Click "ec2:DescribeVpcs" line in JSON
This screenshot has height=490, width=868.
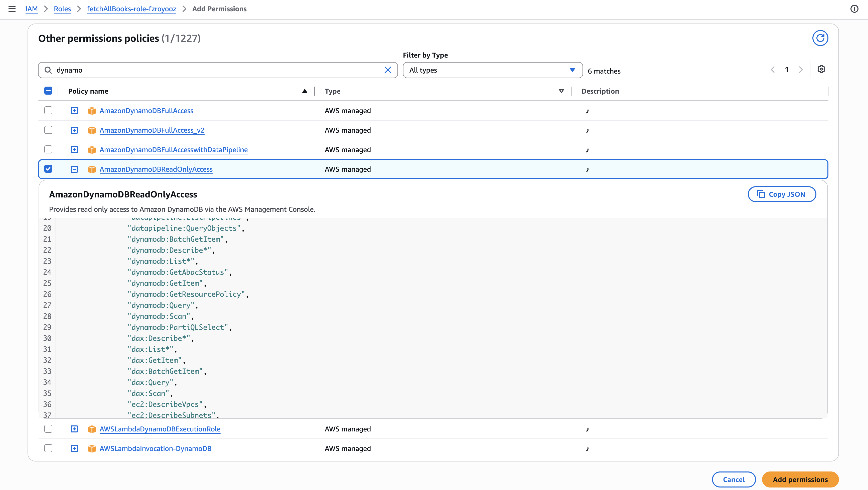tap(167, 404)
